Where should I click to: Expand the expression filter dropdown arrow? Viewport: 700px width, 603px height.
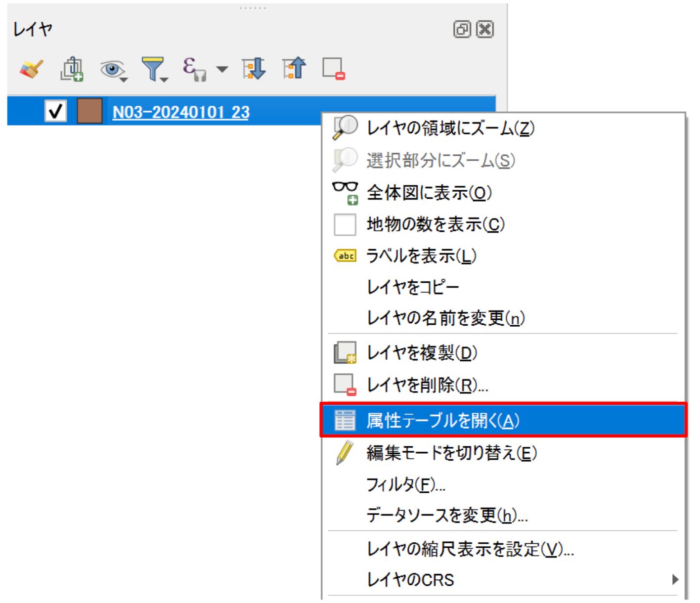coord(222,69)
